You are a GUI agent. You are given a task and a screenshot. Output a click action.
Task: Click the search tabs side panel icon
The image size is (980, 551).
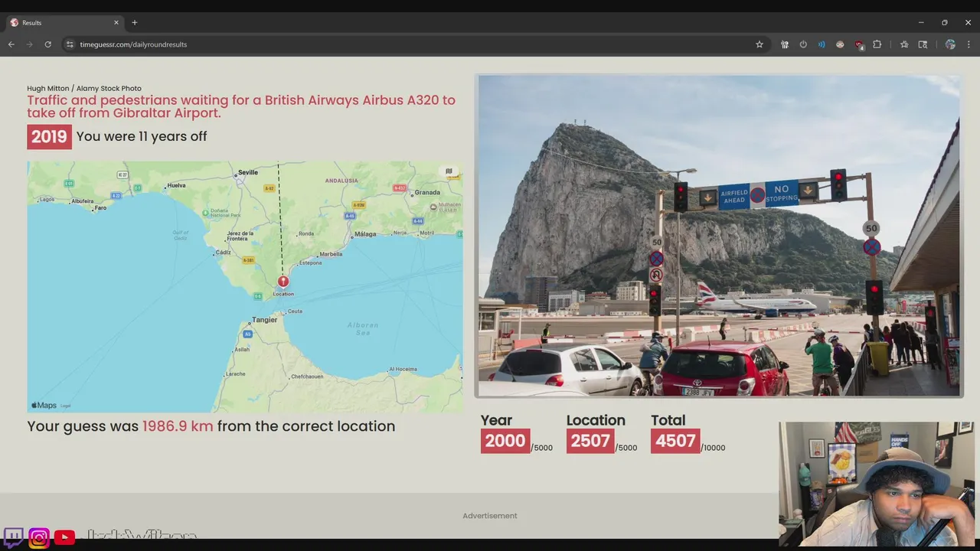[x=923, y=44]
